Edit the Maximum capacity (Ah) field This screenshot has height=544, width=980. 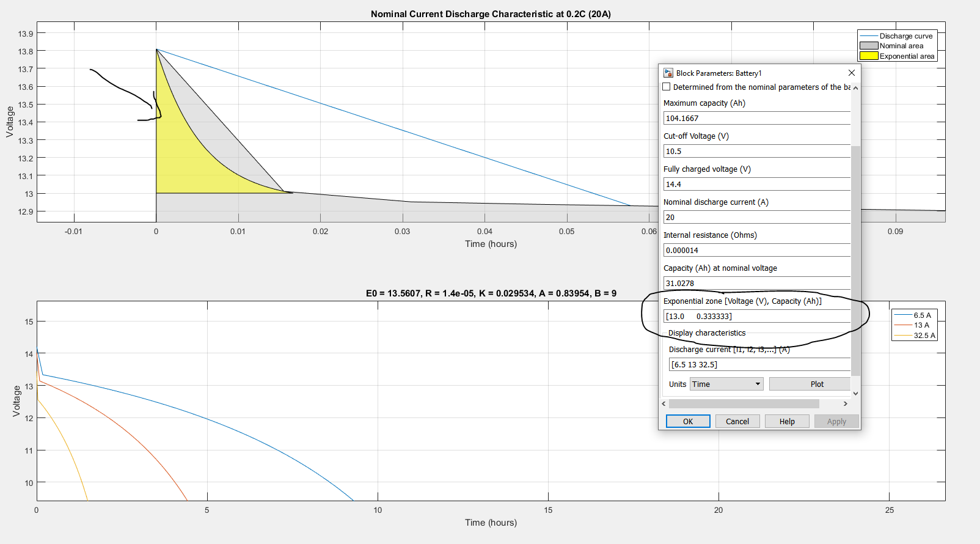click(757, 118)
